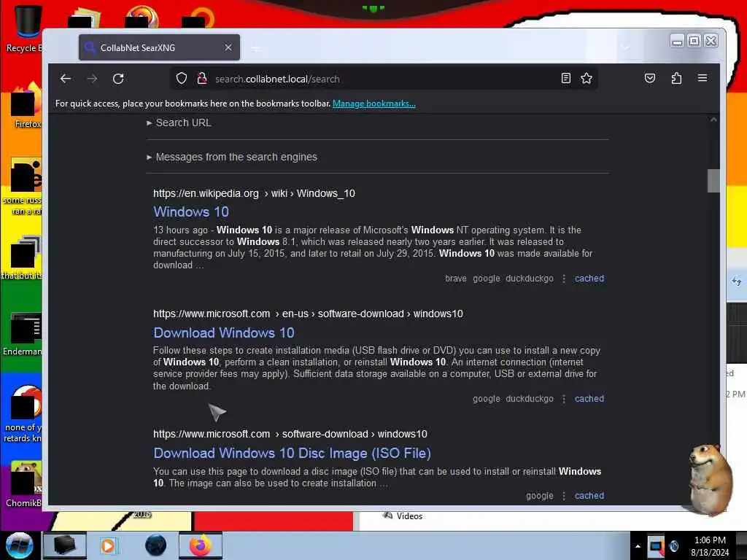Click the taskbar clock showing 1:06 PM
Viewport: 747px width, 560px height.
[710, 546]
